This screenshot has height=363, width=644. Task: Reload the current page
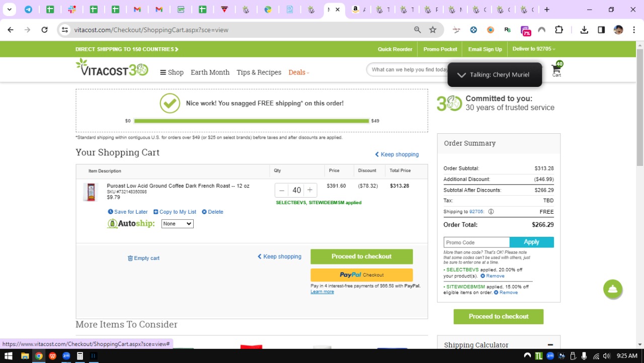pos(44,30)
